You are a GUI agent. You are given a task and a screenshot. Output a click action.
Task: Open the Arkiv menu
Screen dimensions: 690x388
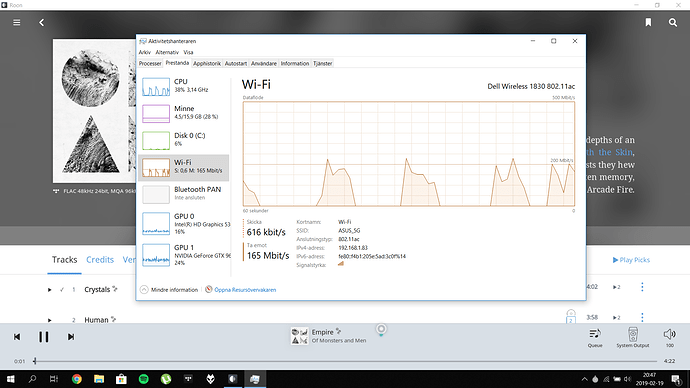144,52
